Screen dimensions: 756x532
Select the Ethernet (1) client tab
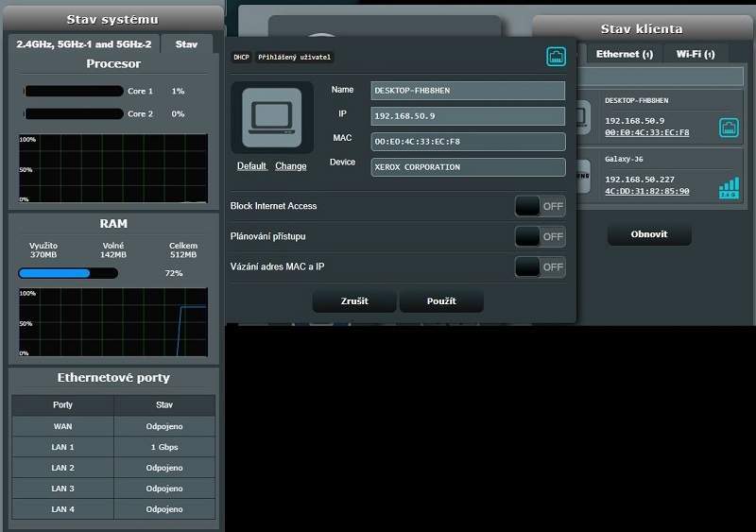[624, 54]
